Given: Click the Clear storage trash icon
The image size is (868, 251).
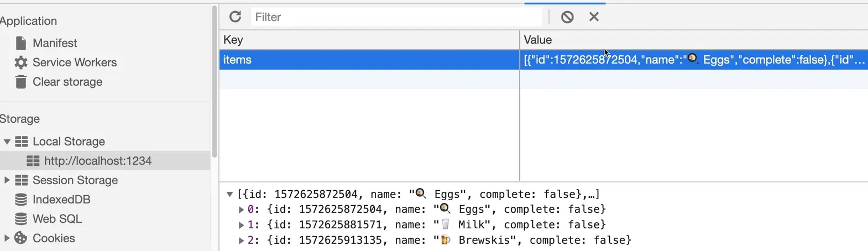Looking at the screenshot, I should (x=21, y=82).
